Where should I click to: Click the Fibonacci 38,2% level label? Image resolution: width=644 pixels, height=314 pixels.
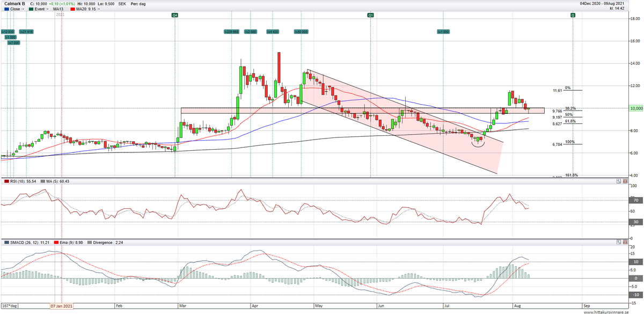pos(570,108)
